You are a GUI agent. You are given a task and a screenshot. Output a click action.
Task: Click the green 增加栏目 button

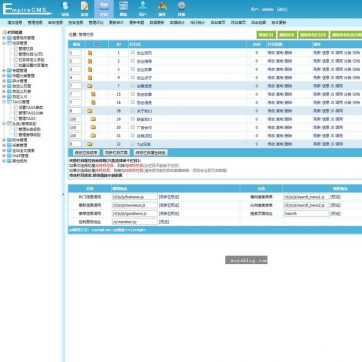[266, 35]
